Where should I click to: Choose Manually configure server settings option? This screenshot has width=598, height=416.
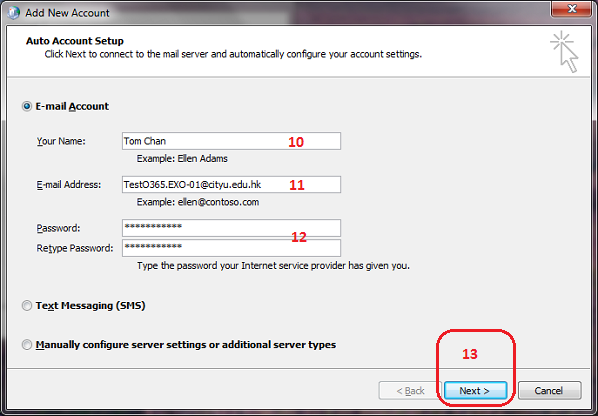pyautogui.click(x=27, y=345)
